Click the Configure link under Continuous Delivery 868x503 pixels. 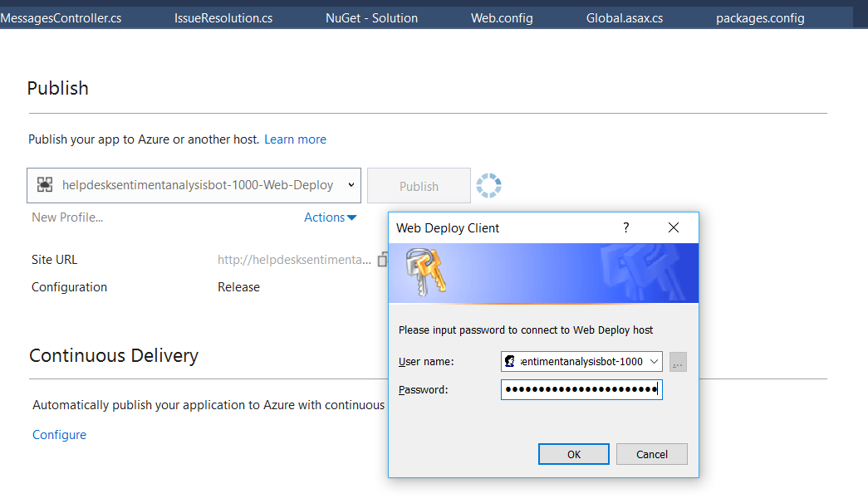59,435
